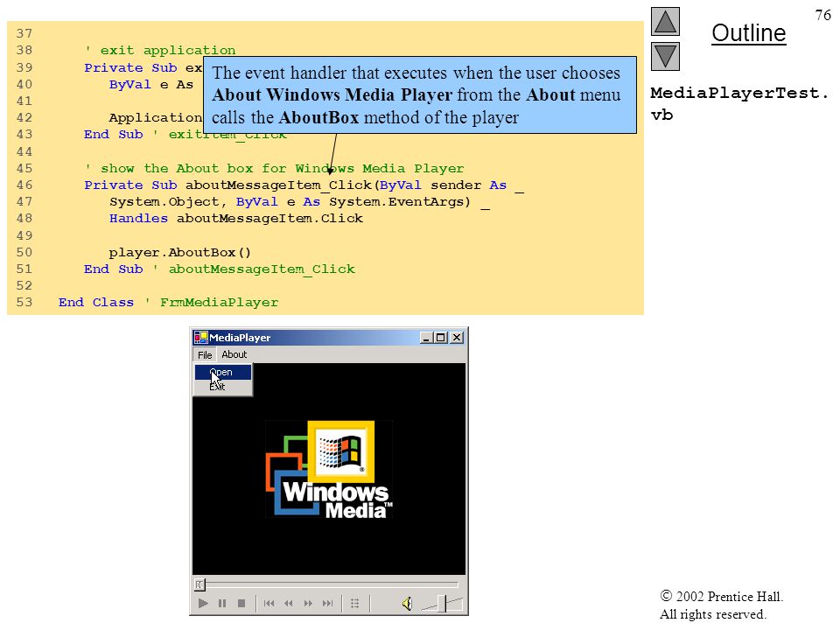840x630 pixels.
Task: Open the File menu in MediaPlayer
Action: [x=205, y=354]
